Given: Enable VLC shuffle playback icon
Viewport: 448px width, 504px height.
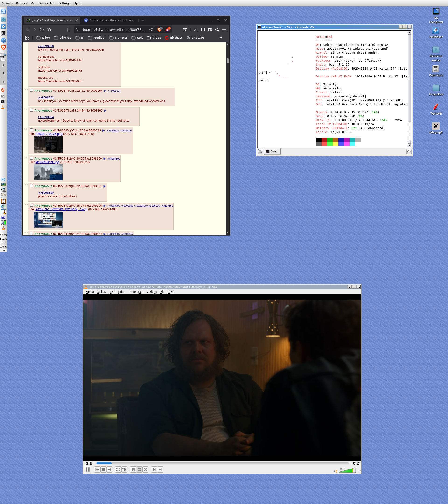Looking at the screenshot, I should tap(145, 469).
